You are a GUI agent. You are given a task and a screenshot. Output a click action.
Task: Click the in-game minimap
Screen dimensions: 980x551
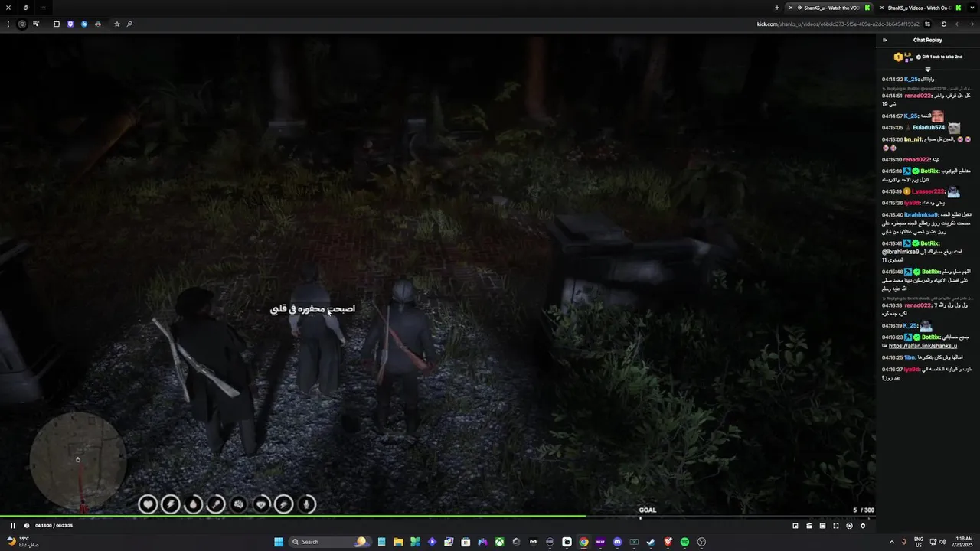(x=77, y=459)
